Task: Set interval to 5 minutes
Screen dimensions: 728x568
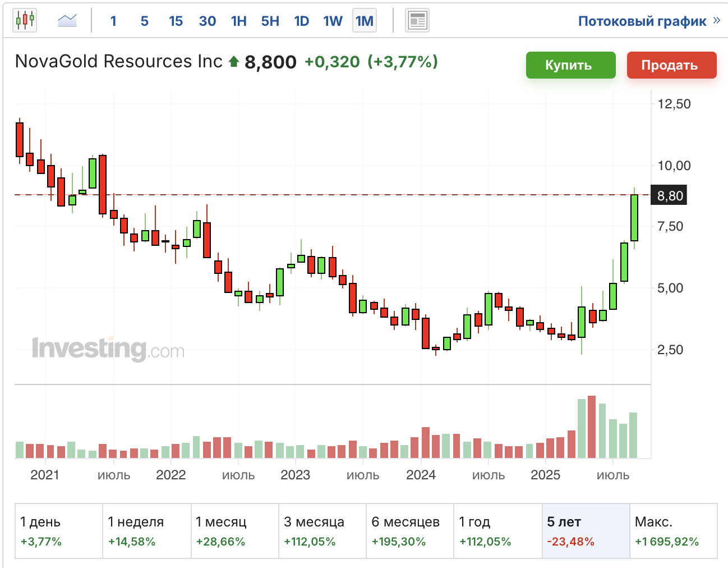Action: (144, 21)
